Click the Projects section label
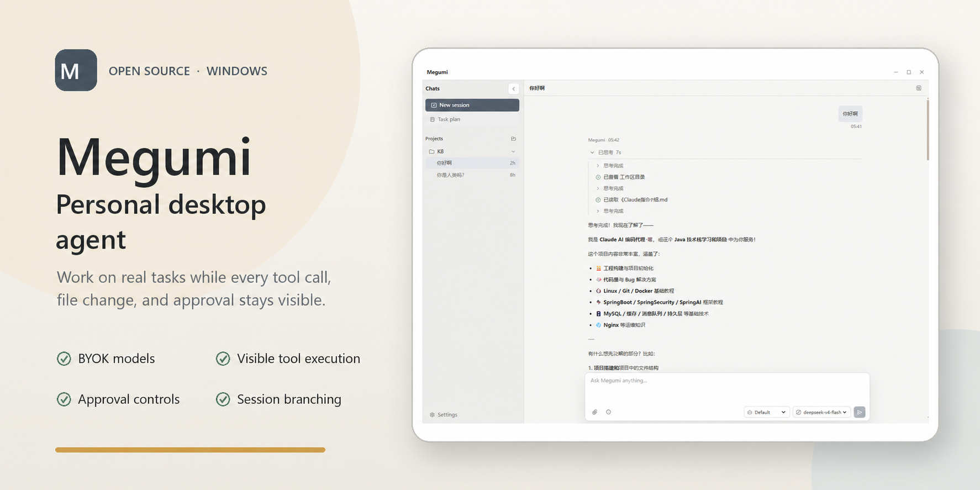980x490 pixels. point(434,139)
